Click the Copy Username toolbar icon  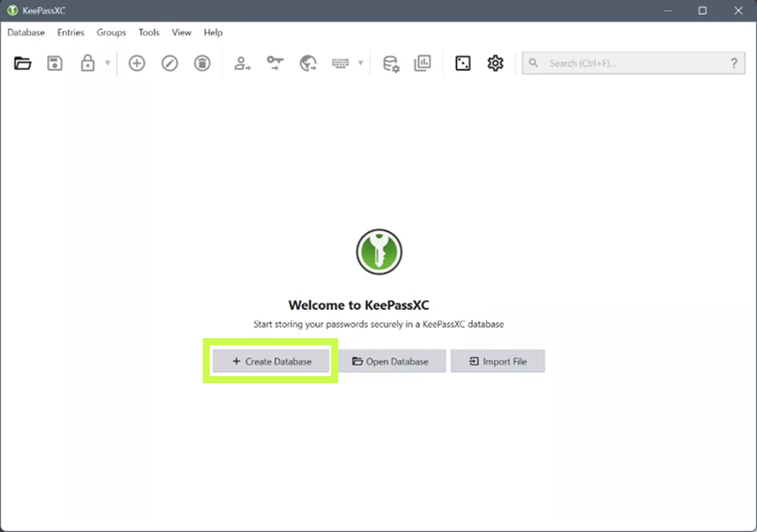[242, 63]
